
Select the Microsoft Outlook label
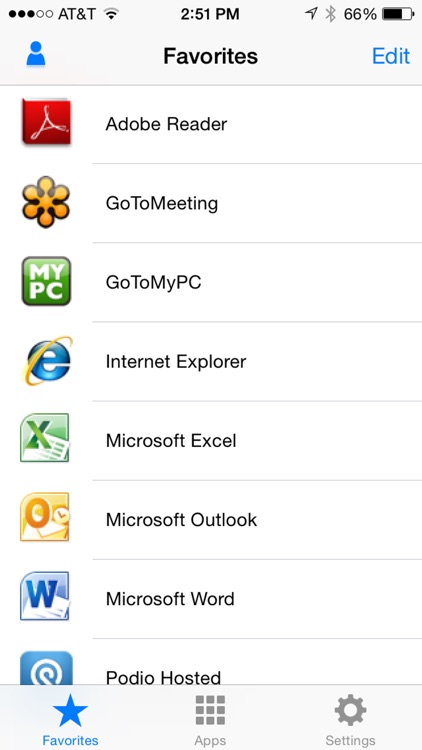[181, 520]
